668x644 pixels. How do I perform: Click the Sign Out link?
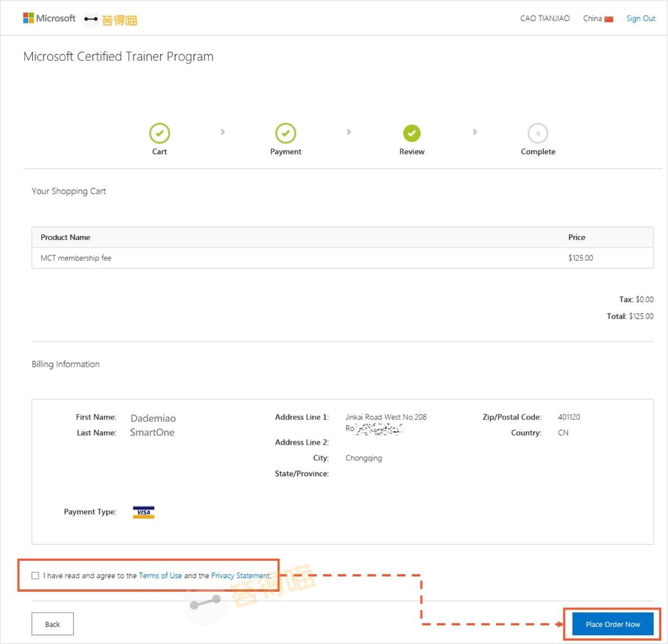pyautogui.click(x=640, y=19)
